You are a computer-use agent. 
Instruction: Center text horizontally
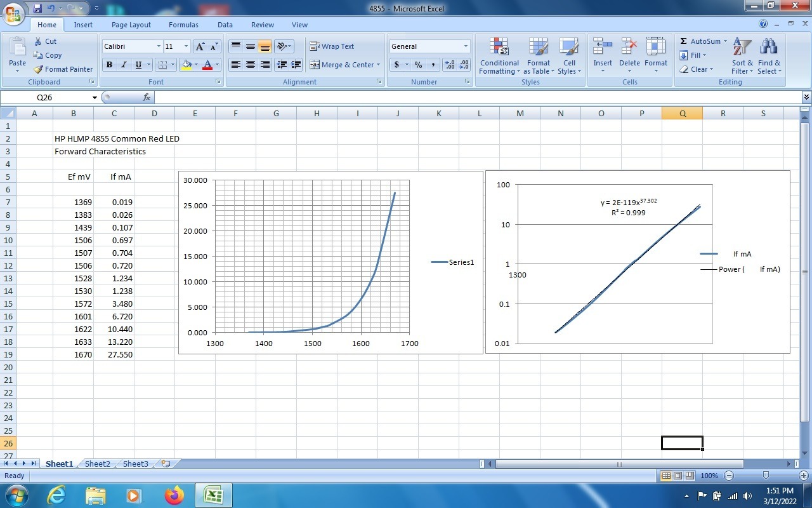(251, 65)
